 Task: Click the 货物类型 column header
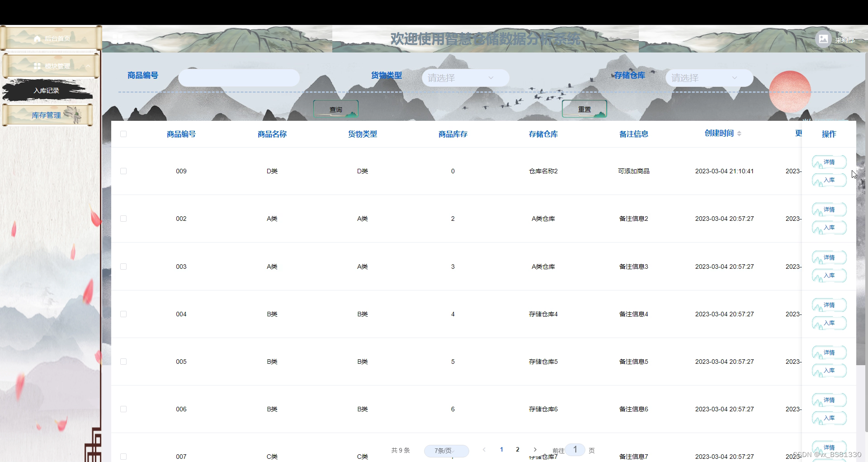click(363, 134)
